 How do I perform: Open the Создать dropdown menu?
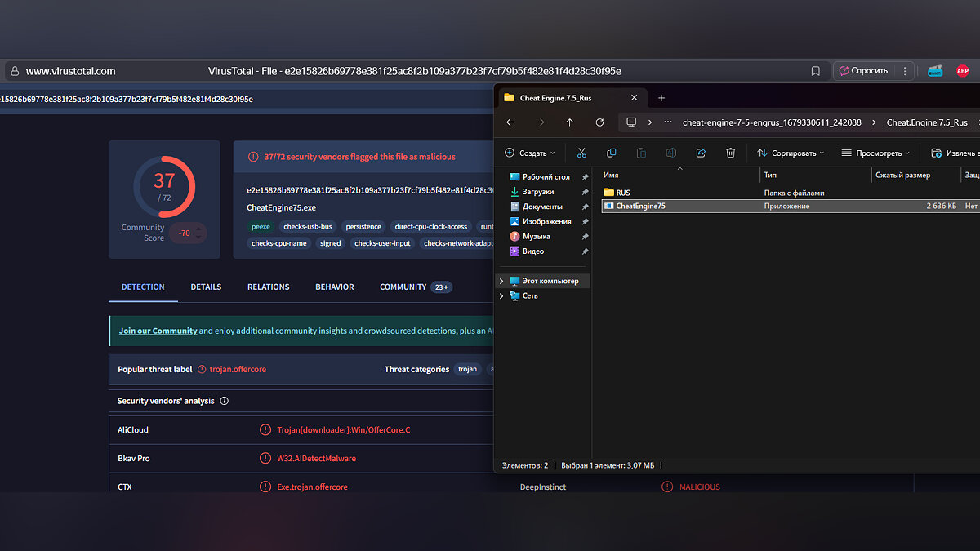529,153
